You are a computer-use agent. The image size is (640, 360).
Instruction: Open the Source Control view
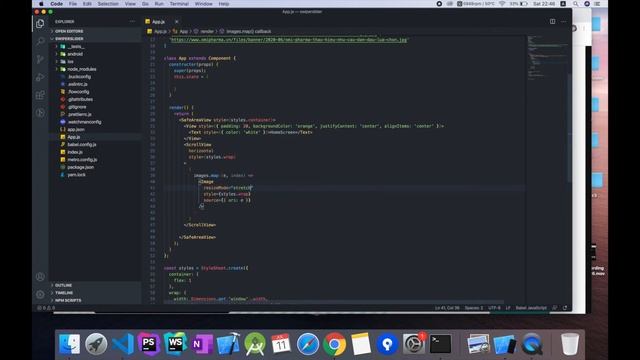[x=40, y=59]
